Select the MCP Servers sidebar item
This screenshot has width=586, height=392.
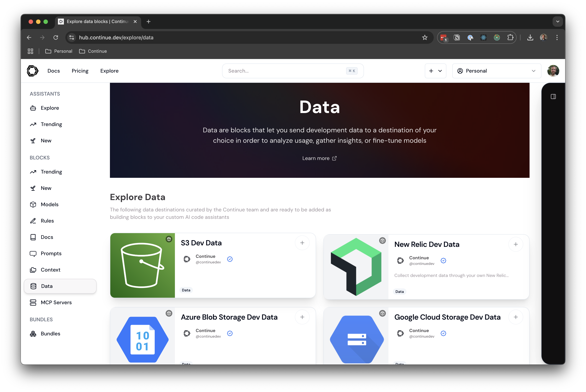(x=56, y=302)
